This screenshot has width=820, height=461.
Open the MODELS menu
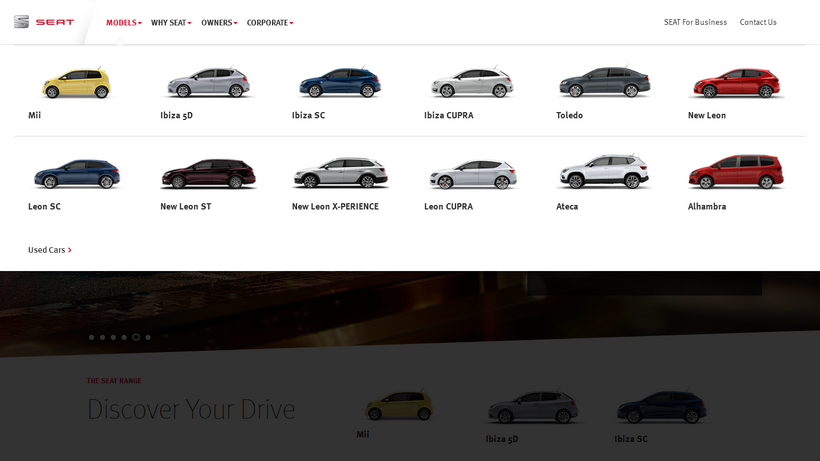(x=124, y=22)
